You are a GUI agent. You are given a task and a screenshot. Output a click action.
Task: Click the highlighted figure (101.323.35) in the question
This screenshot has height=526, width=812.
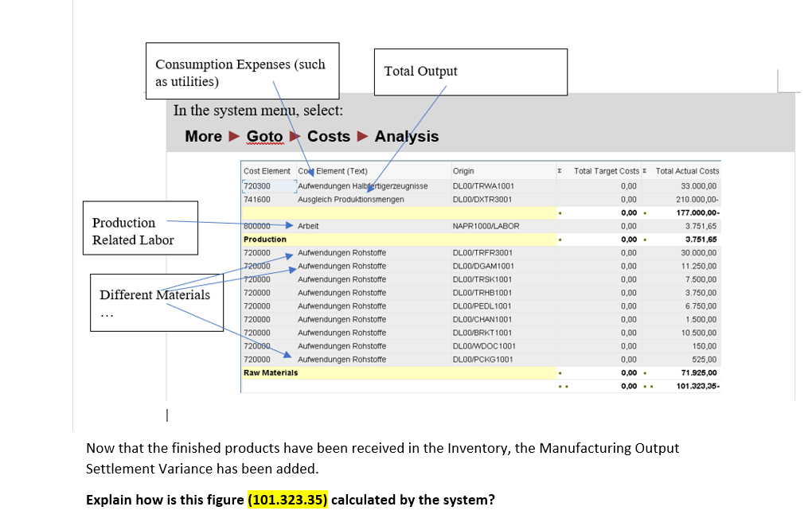[x=287, y=500]
